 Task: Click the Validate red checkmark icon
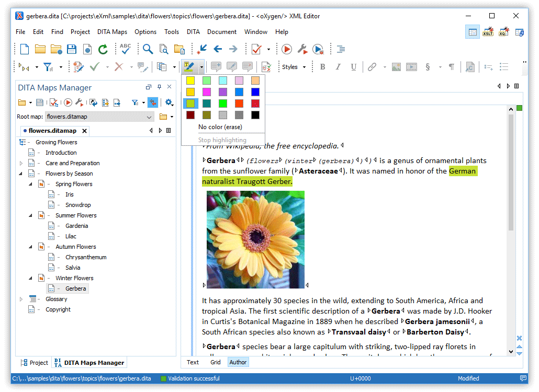tap(256, 49)
